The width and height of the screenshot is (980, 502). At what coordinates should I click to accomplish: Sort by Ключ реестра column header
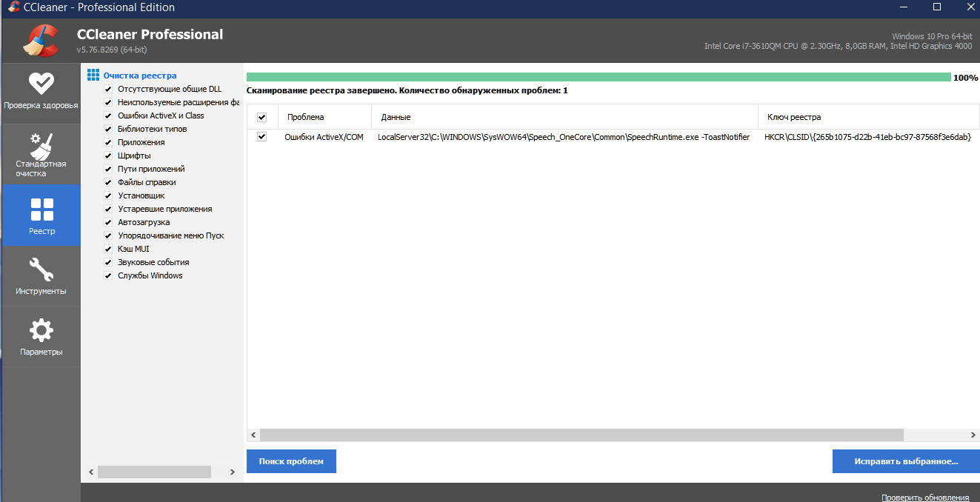[x=868, y=117]
